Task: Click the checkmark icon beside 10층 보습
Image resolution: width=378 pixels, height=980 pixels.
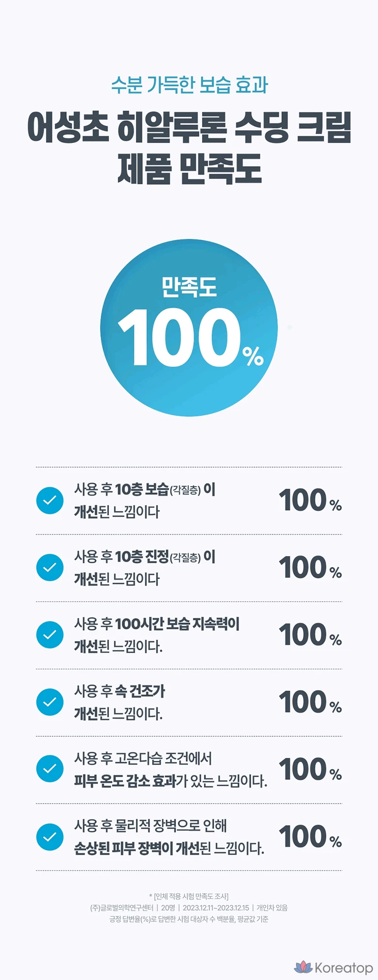Action: click(x=50, y=500)
